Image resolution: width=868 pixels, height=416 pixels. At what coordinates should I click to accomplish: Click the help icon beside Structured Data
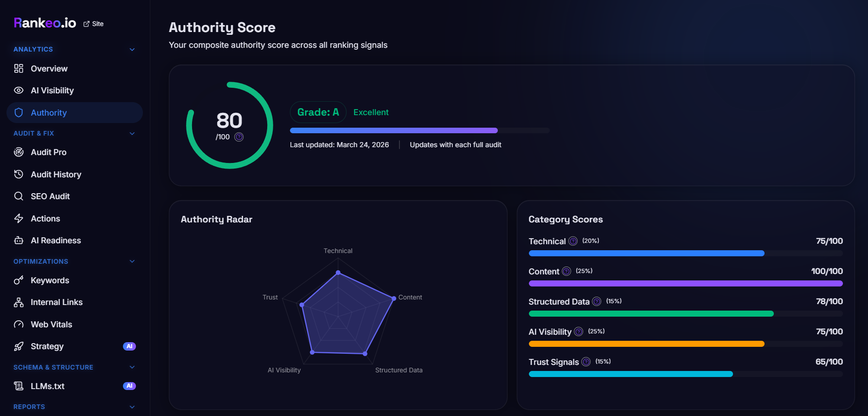point(597,301)
